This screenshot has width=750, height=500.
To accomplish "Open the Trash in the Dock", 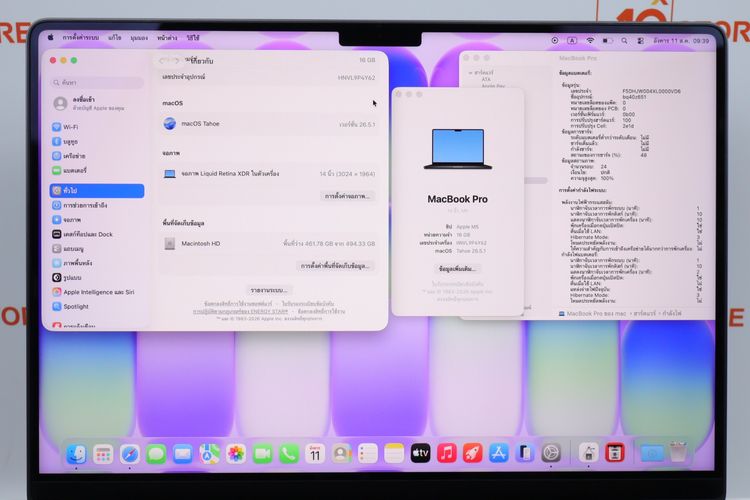I will [678, 453].
